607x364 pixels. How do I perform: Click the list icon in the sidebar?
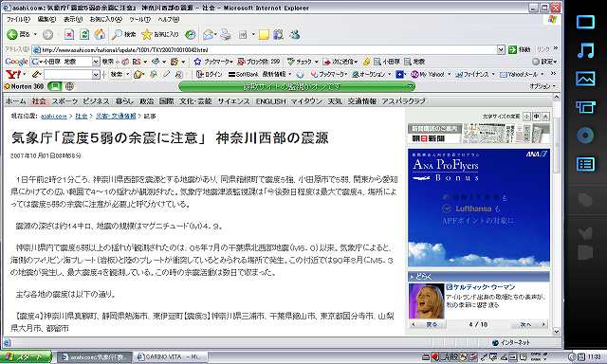click(x=585, y=164)
